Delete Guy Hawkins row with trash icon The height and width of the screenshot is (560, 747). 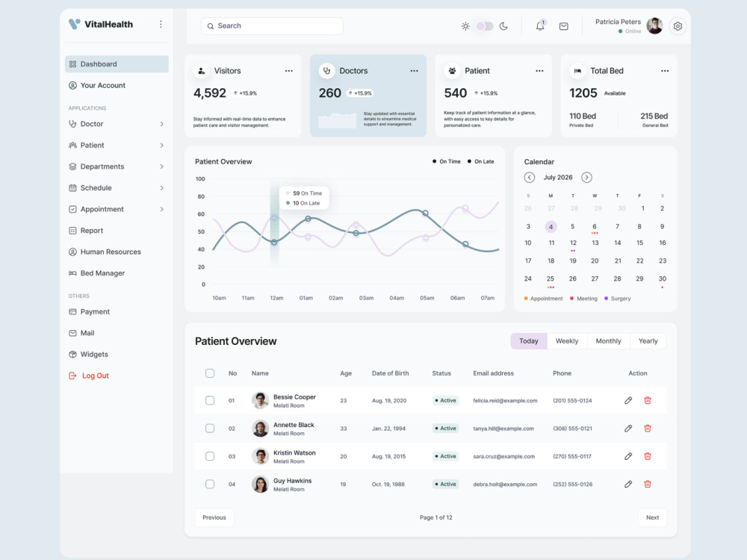(648, 485)
